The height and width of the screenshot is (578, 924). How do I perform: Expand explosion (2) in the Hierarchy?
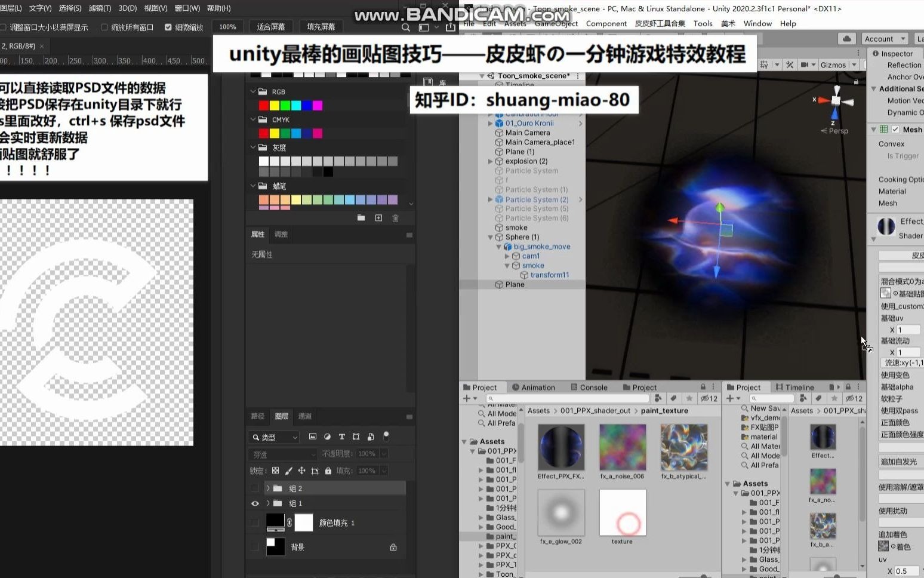point(491,161)
